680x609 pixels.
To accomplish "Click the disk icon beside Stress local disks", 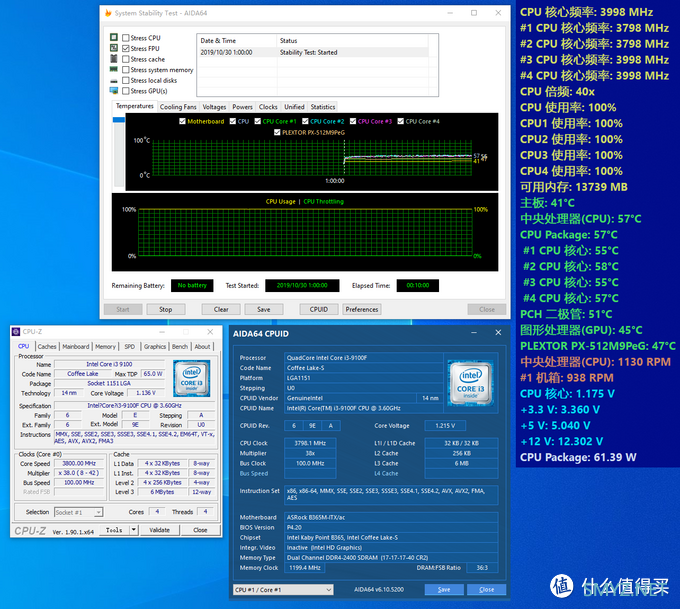I will tap(114, 81).
